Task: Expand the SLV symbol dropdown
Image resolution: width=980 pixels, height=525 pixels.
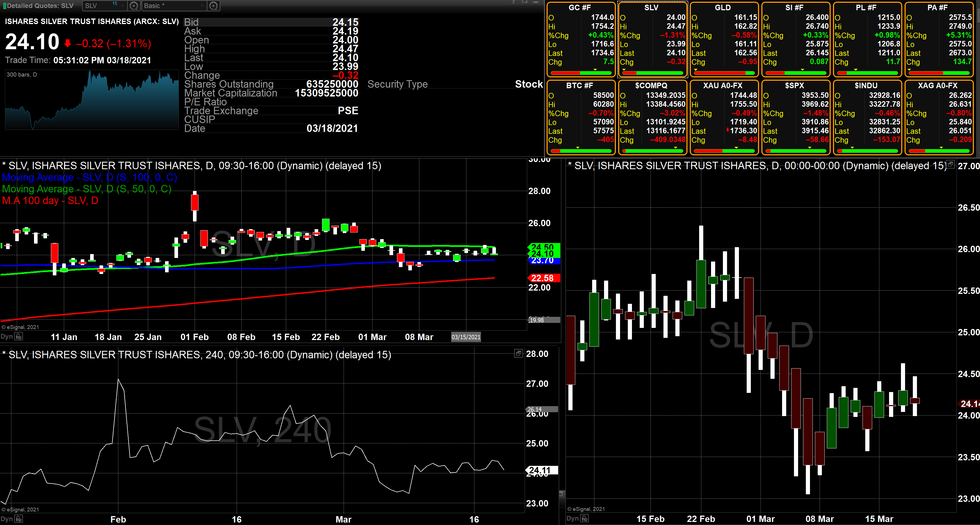Action: 123,6
